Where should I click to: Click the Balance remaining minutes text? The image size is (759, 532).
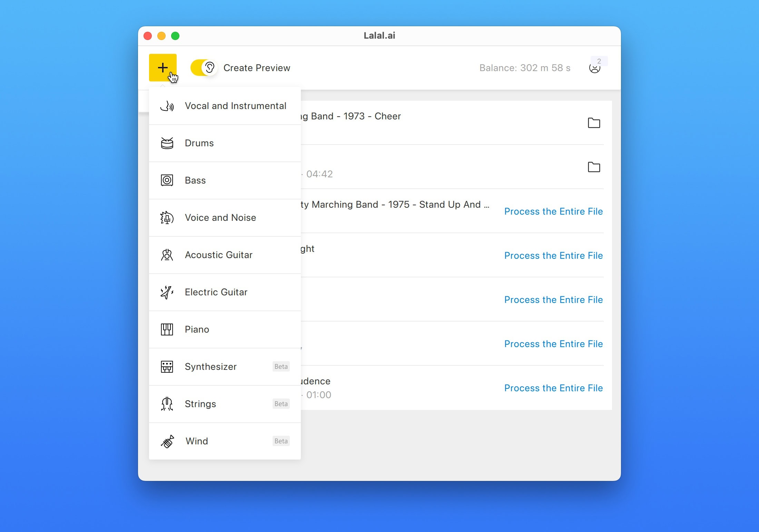coord(524,68)
